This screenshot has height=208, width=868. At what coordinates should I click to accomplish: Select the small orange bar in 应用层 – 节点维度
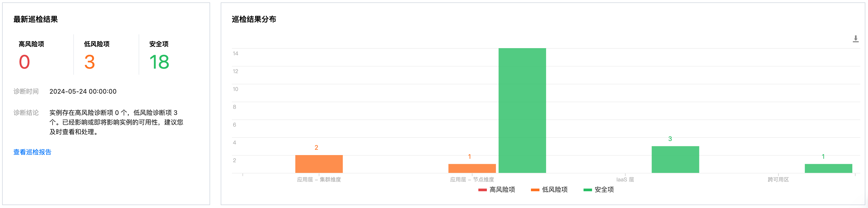pos(472,168)
